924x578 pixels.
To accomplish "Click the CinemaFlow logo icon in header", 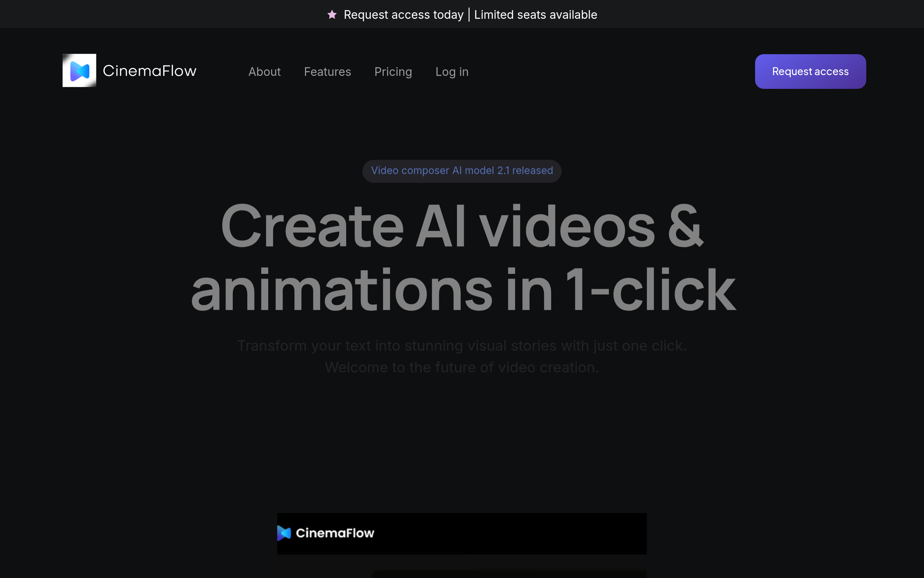I will [x=79, y=71].
